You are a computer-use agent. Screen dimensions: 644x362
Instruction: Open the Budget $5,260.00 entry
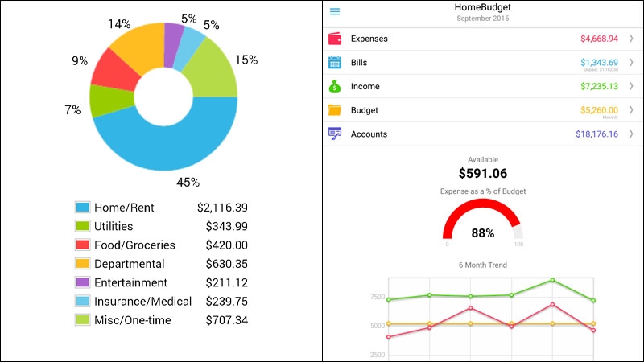coord(483,110)
